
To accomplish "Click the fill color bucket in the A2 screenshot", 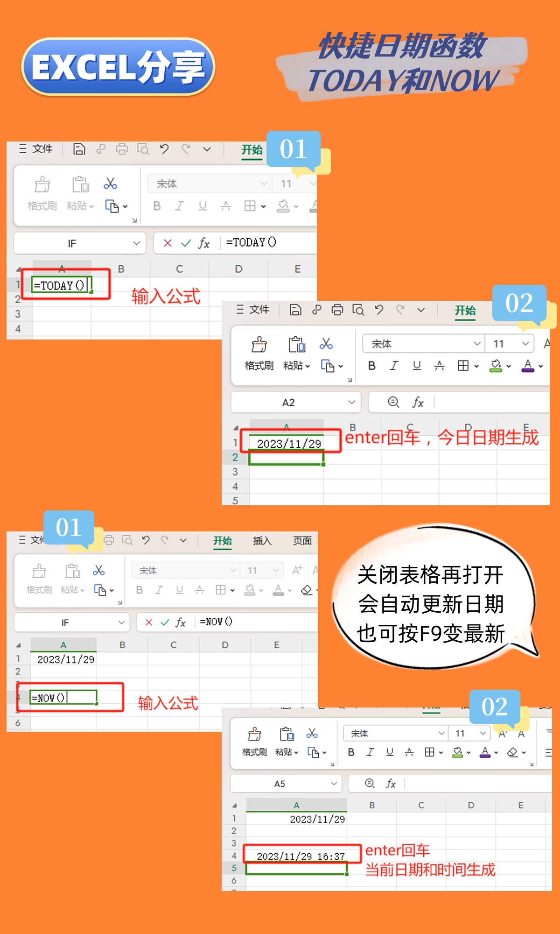I will [496, 366].
